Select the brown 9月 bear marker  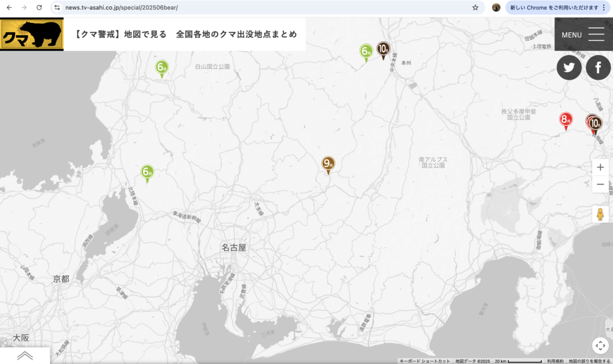[328, 164]
